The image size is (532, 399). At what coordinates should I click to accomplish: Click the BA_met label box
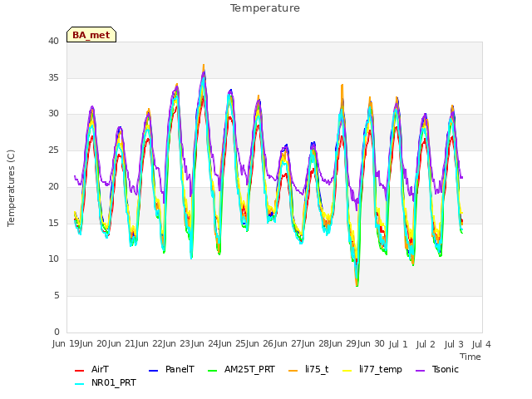tap(91, 35)
